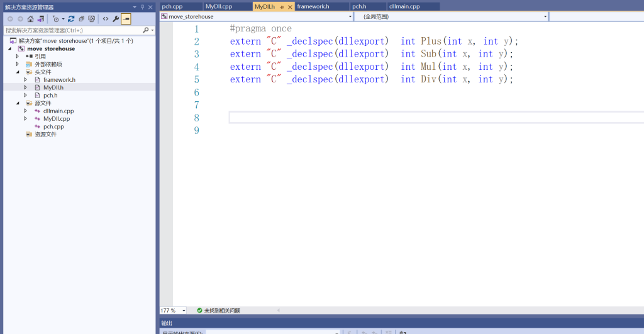644x334 pixels.
Task: Toggle the highlighted Preview Selected Items button
Action: 126,19
